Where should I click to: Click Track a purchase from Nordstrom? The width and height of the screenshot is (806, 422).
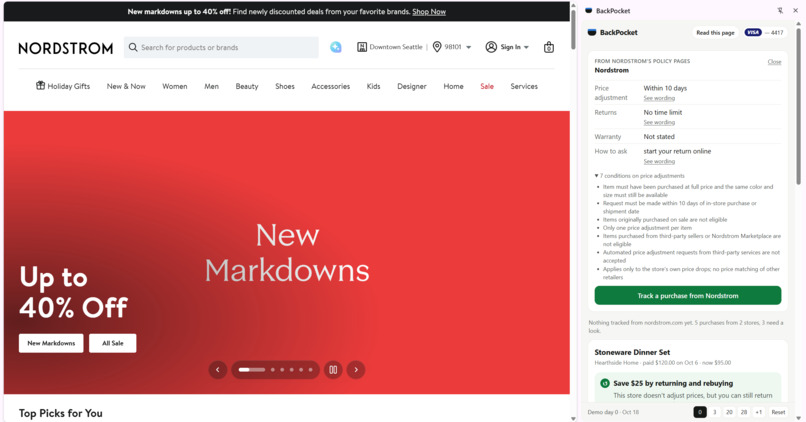(x=688, y=296)
